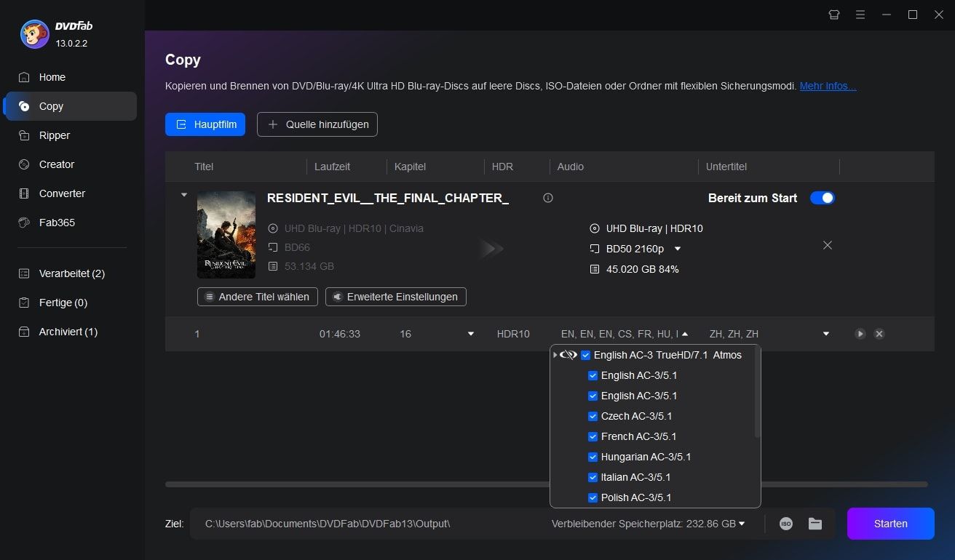Click the Kapitel column header

[410, 167]
